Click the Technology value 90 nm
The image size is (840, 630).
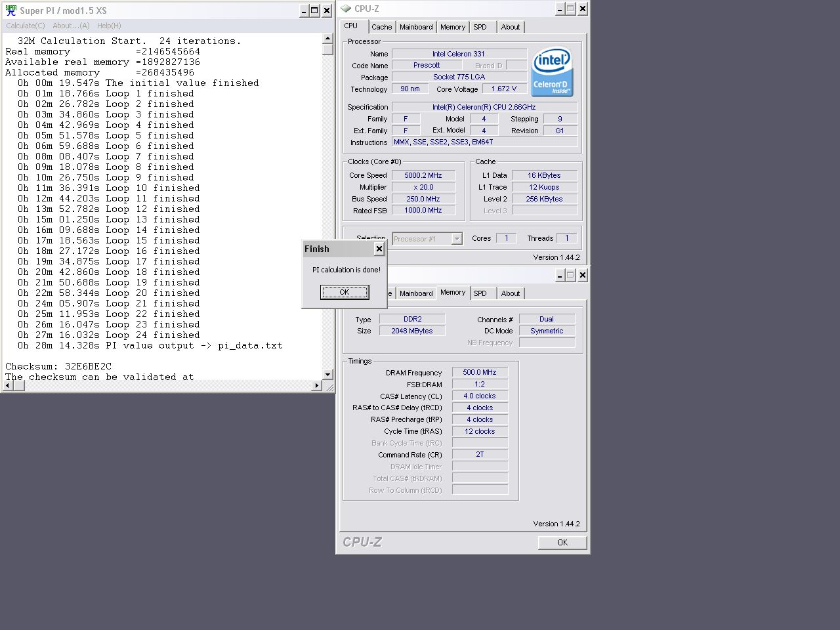(410, 89)
